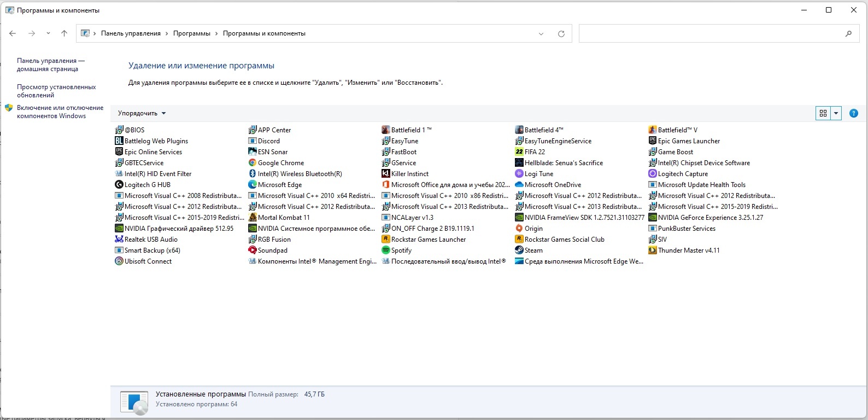This screenshot has height=420, width=868.
Task: Expand chevron after Панель управления breadcrumb
Action: click(x=167, y=33)
